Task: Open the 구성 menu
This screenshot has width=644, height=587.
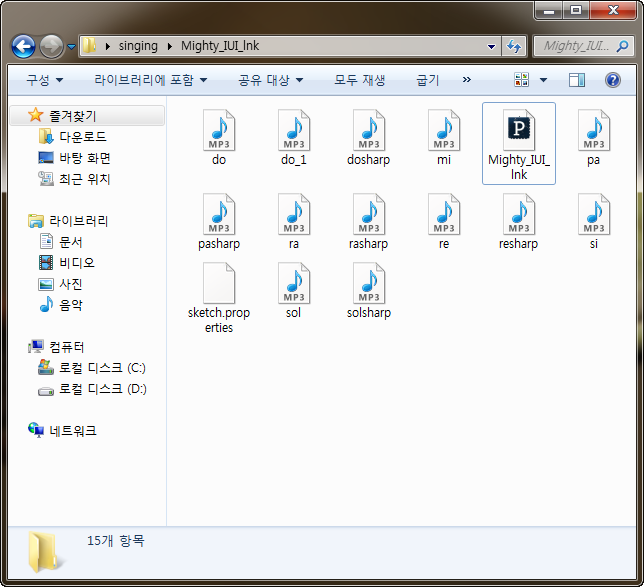Action: pyautogui.click(x=45, y=80)
